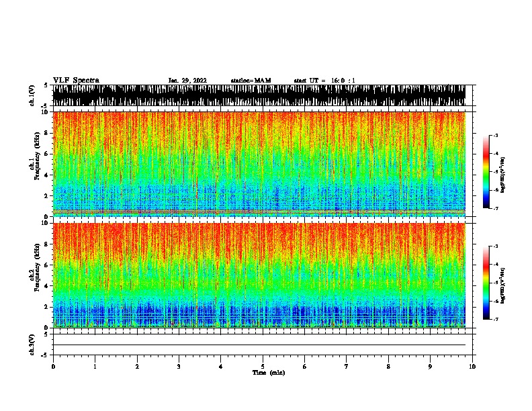
Task: Click time axis tick '4'
Action: click(221, 367)
